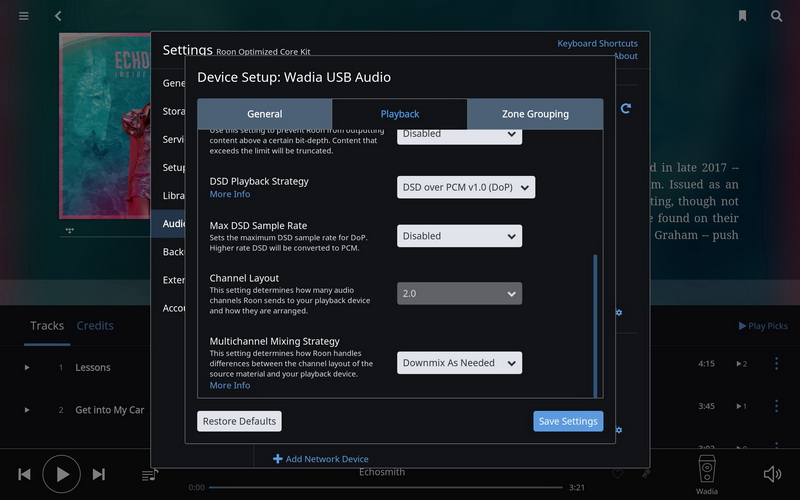Click the Save Settings button
Screen dimensions: 800x500
[568, 421]
